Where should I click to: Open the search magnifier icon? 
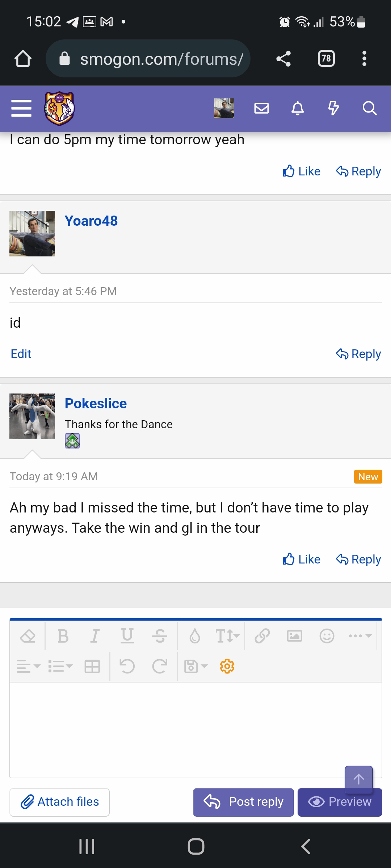[369, 108]
